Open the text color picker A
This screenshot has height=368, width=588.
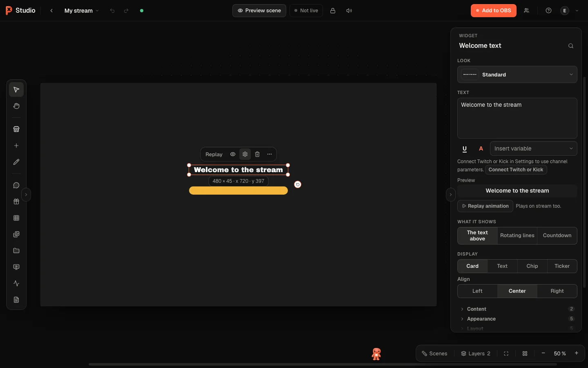pos(481,149)
